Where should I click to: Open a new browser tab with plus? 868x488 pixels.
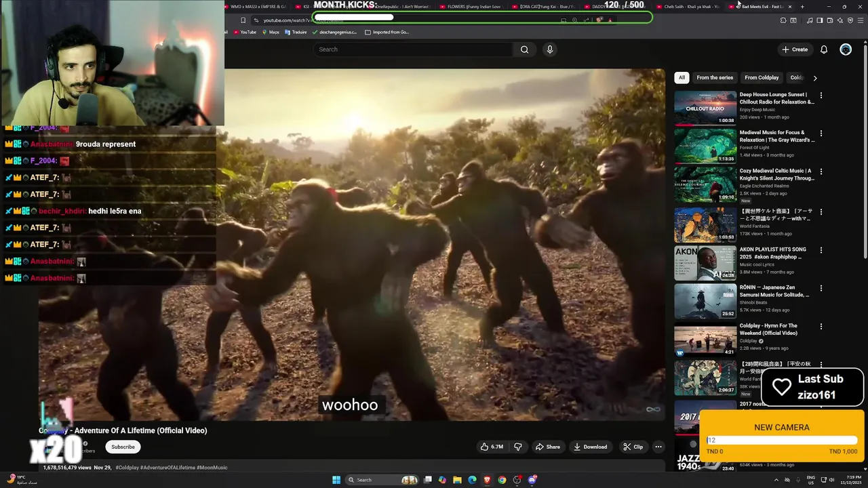(802, 7)
